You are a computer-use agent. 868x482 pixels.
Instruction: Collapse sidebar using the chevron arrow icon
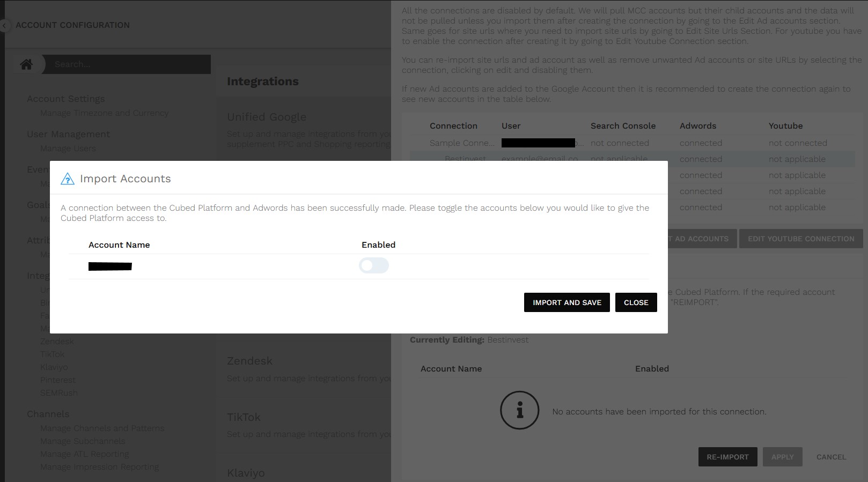click(x=4, y=25)
